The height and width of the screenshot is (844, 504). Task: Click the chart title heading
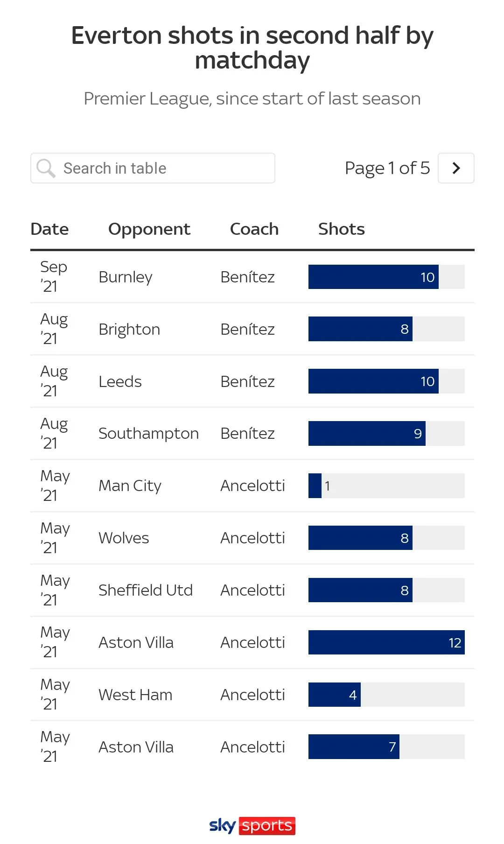(252, 48)
